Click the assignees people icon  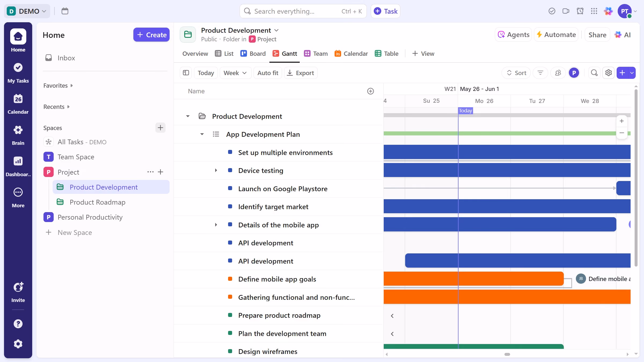click(x=558, y=73)
